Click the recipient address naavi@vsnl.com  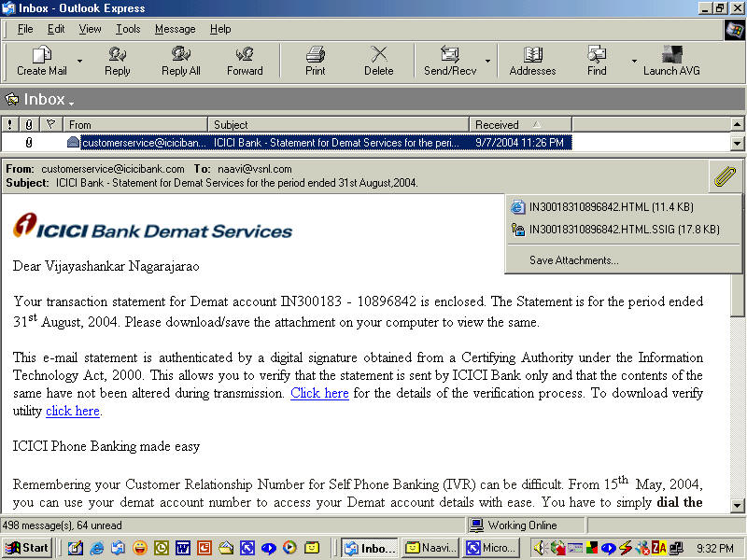click(x=255, y=169)
